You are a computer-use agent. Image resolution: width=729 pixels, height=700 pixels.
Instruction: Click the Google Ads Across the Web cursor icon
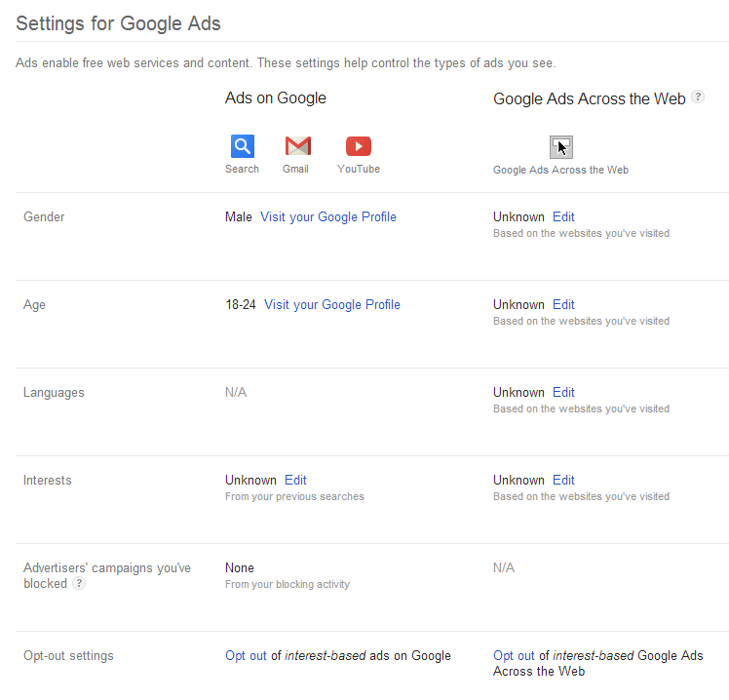(x=561, y=147)
